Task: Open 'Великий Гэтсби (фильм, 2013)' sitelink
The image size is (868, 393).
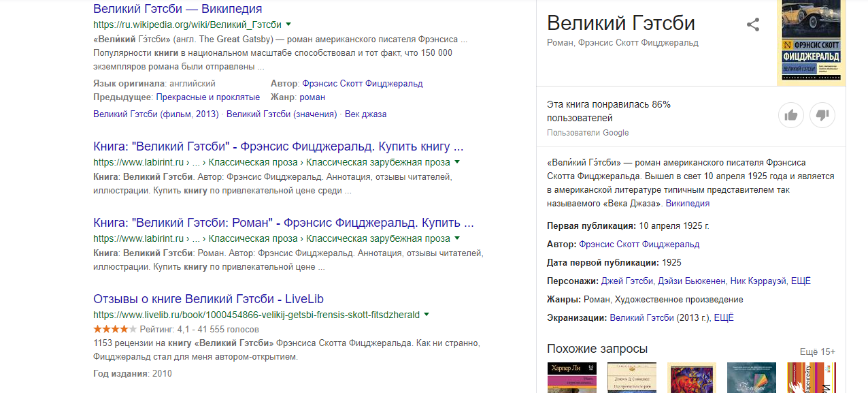Action: pyautogui.click(x=156, y=114)
